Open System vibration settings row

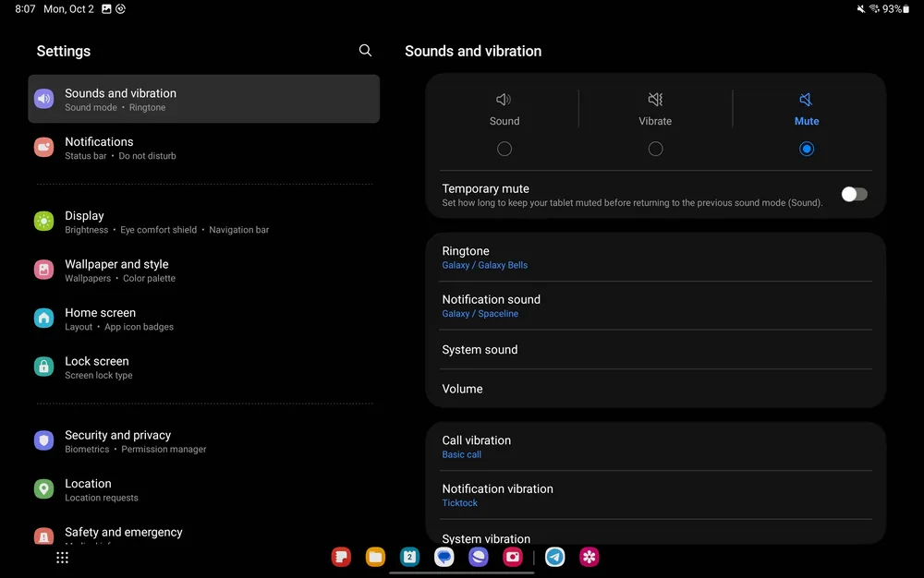[x=656, y=534]
